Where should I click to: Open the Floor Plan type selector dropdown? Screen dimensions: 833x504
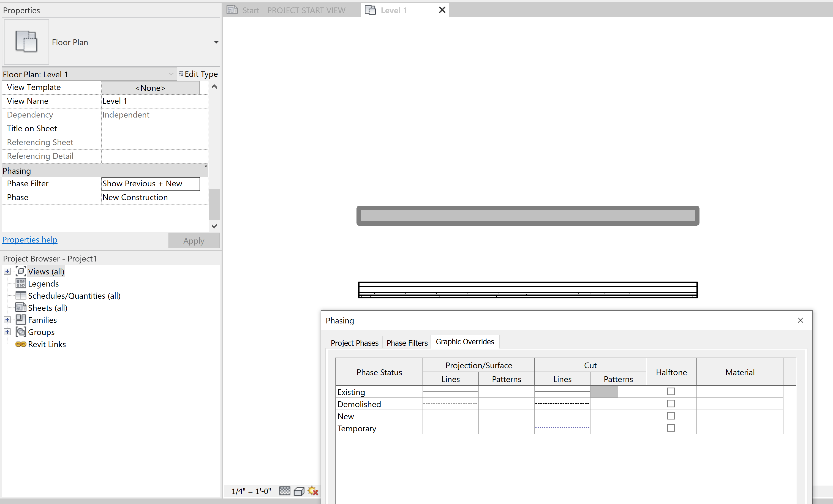(216, 42)
